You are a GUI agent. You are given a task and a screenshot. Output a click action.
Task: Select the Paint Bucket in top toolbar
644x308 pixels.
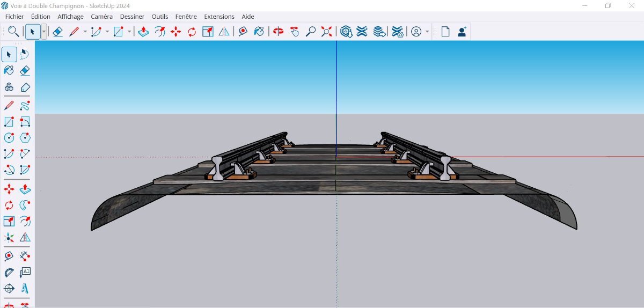point(259,32)
